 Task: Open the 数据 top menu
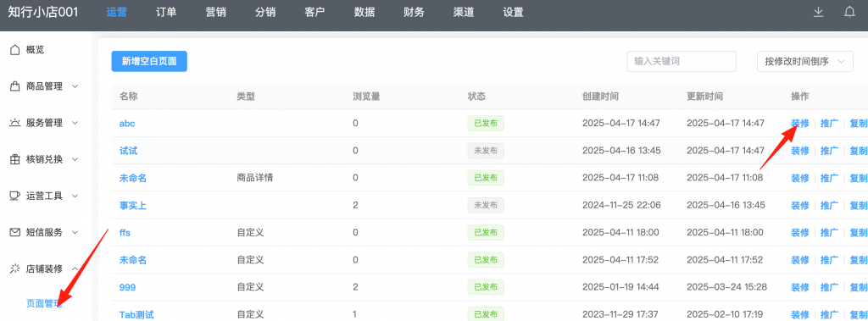pyautogui.click(x=364, y=12)
